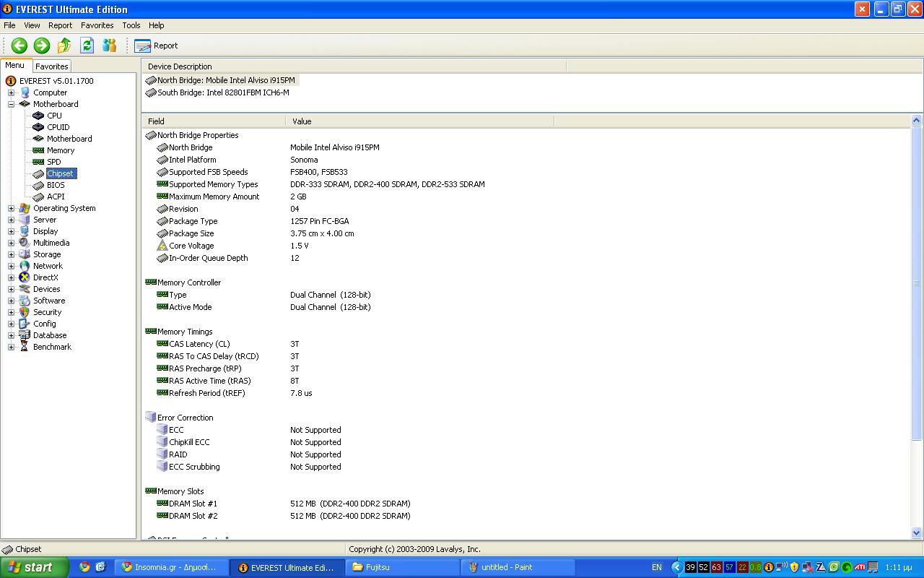Expand the Operating System node
Viewport: 924px width, 578px height.
(11, 208)
